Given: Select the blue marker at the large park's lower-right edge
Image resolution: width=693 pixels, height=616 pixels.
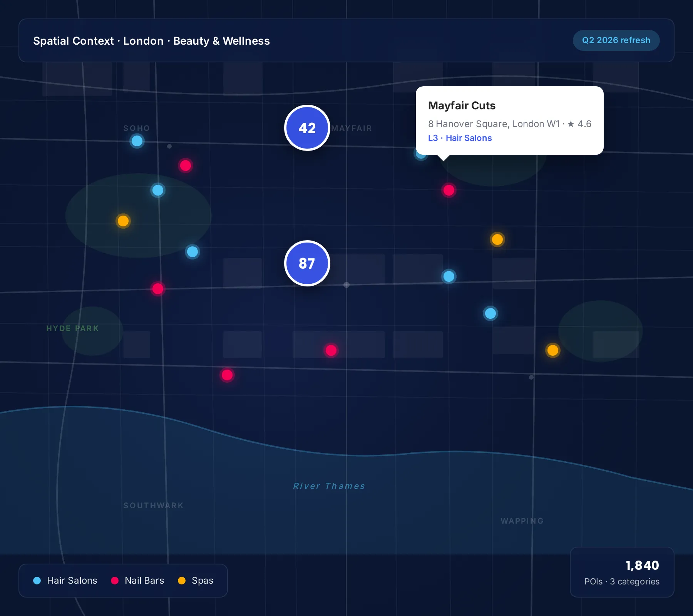Looking at the screenshot, I should click(192, 252).
